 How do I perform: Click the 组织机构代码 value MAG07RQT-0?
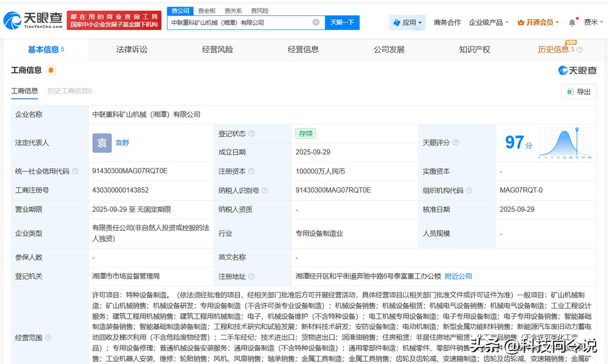521,190
